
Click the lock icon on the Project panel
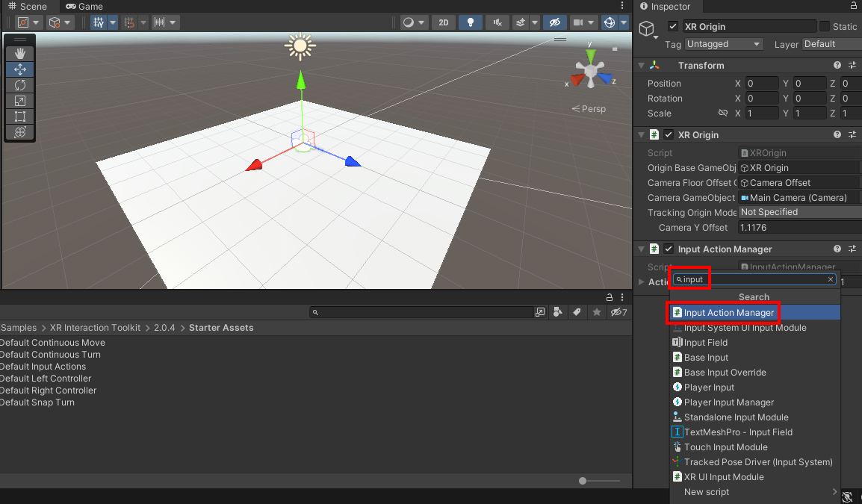[610, 297]
